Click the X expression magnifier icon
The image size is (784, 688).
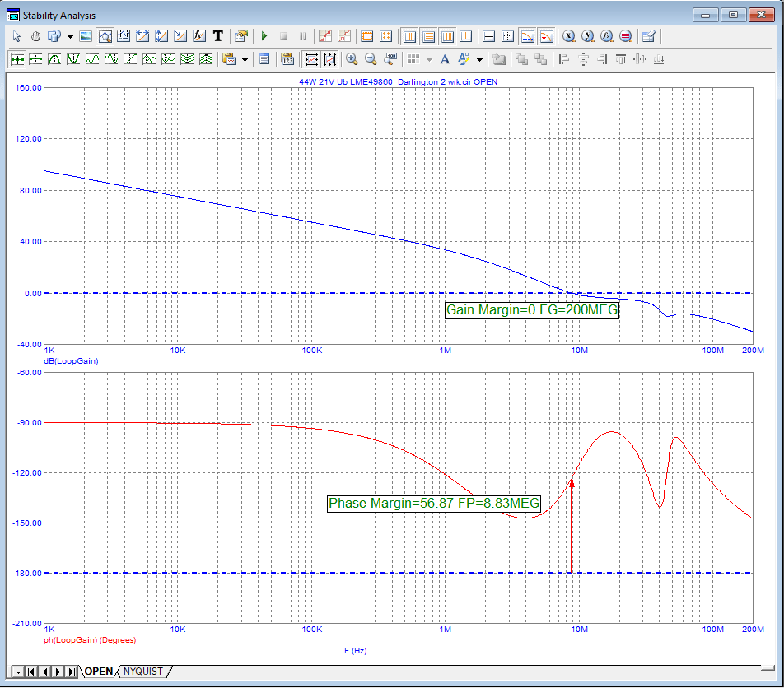tap(569, 36)
